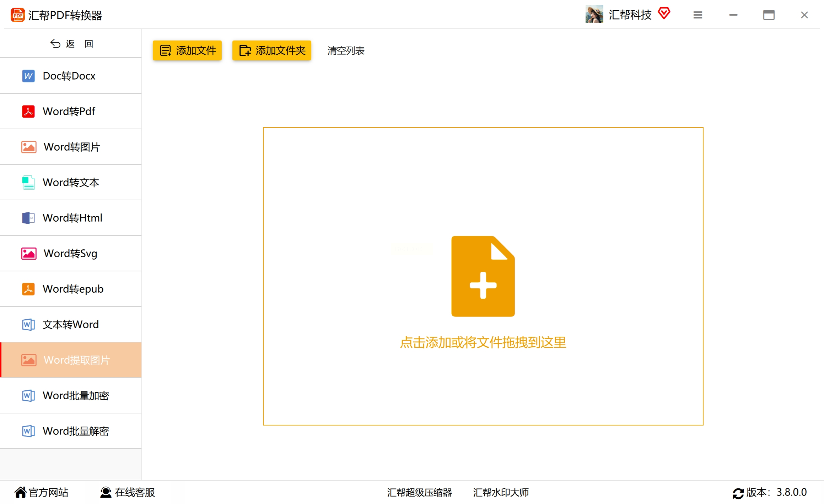Click the pink Word转Svg icon
The width and height of the screenshot is (824, 504).
(28, 254)
